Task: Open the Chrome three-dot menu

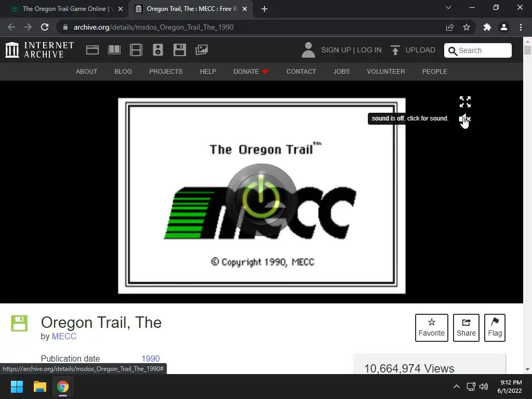Action: (521, 27)
